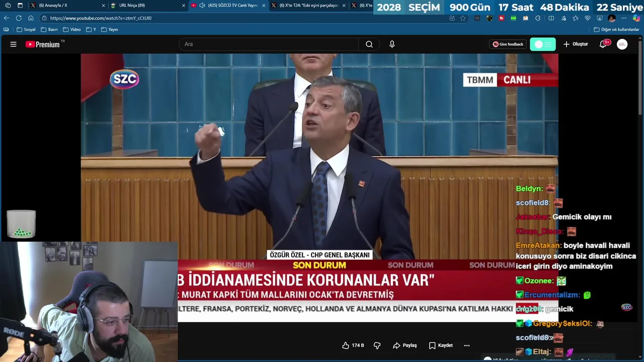Mute tab via speaker icon on SÖZCÜ tab

click(202, 6)
